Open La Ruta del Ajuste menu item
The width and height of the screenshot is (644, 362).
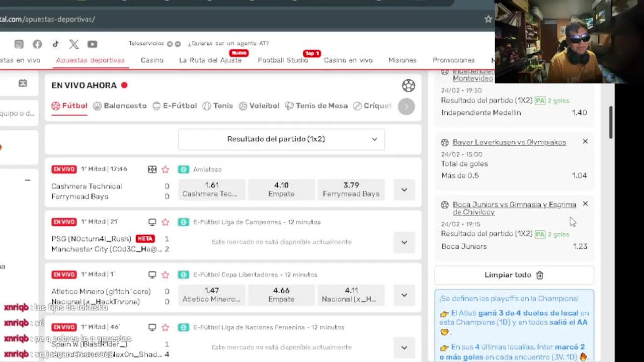[210, 60]
